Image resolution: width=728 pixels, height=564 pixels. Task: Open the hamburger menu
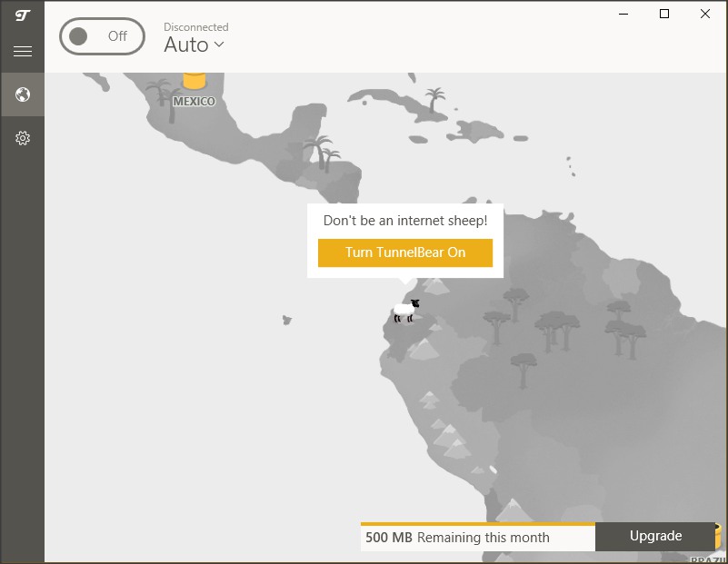(x=23, y=51)
